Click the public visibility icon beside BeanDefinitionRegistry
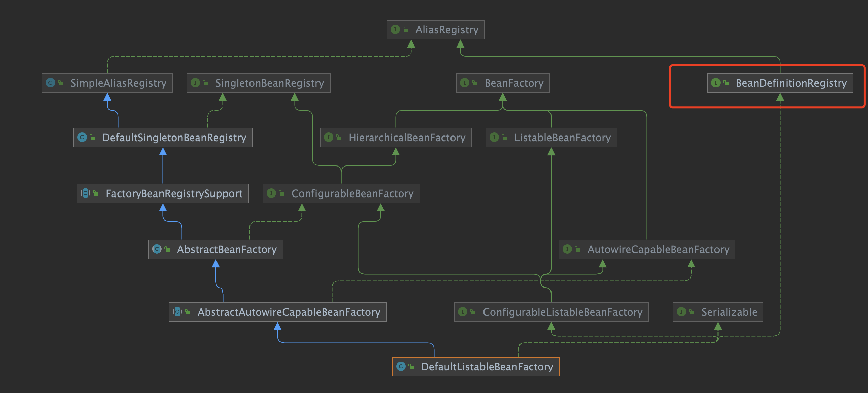868x393 pixels. (726, 83)
